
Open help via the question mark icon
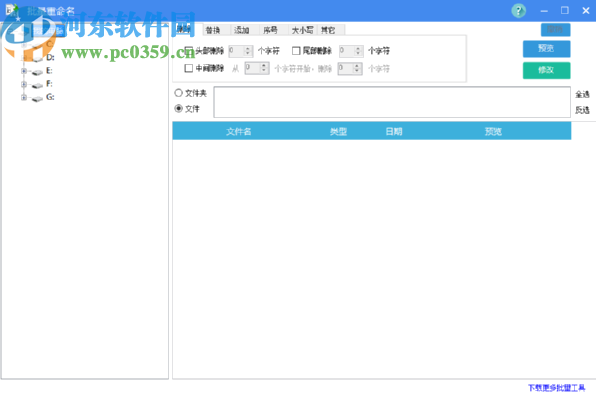tap(518, 11)
